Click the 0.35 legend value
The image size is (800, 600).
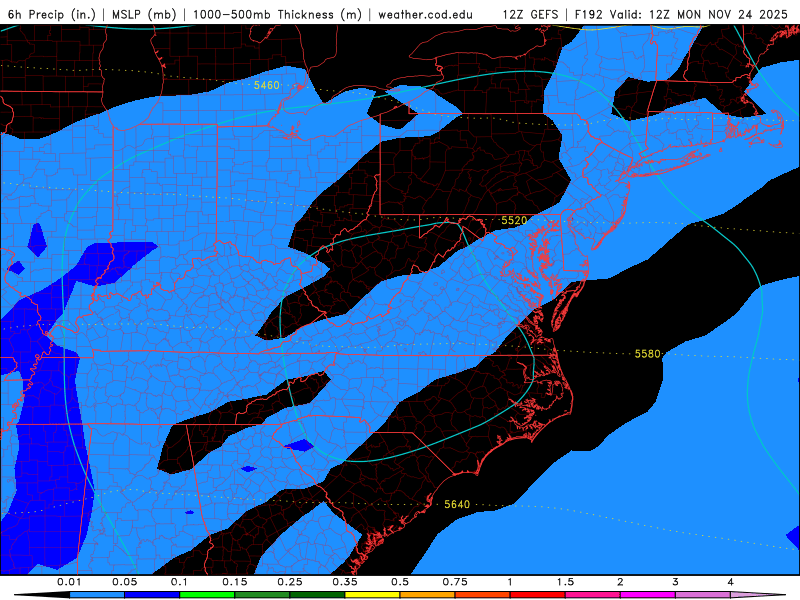tap(345, 582)
